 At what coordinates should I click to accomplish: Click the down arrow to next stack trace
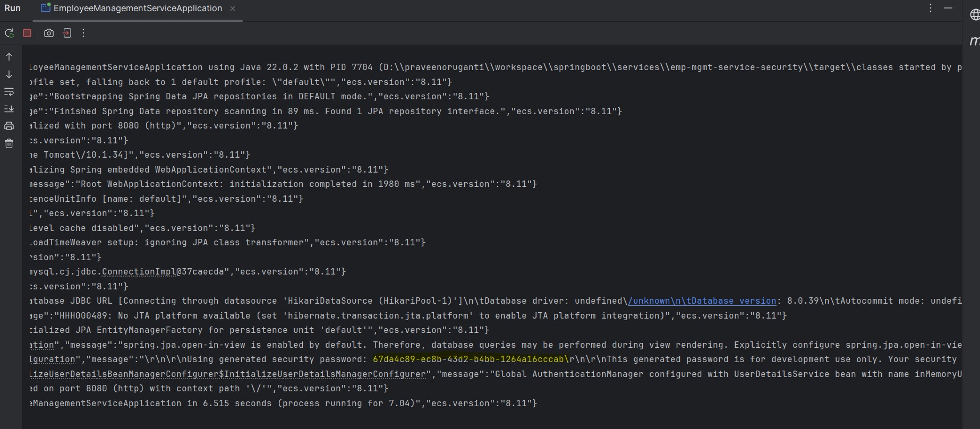pos(9,74)
